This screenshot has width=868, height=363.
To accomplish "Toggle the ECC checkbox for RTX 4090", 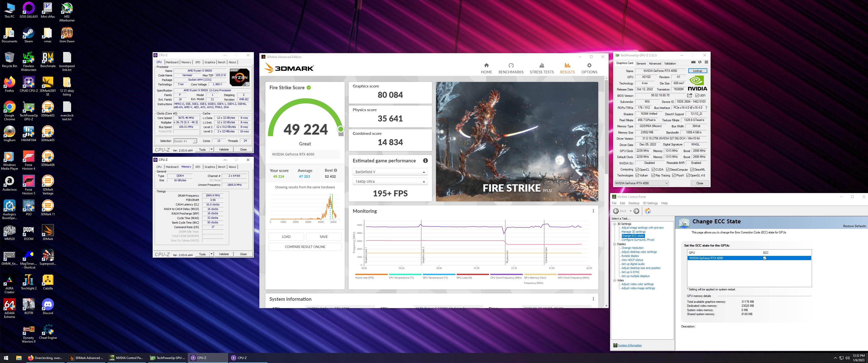I will pos(764,258).
